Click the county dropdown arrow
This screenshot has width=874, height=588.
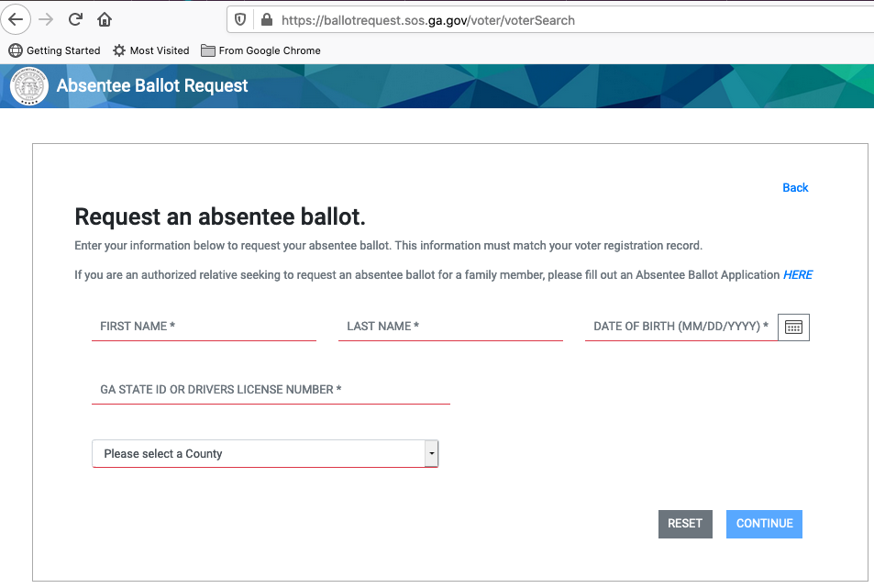coord(431,454)
